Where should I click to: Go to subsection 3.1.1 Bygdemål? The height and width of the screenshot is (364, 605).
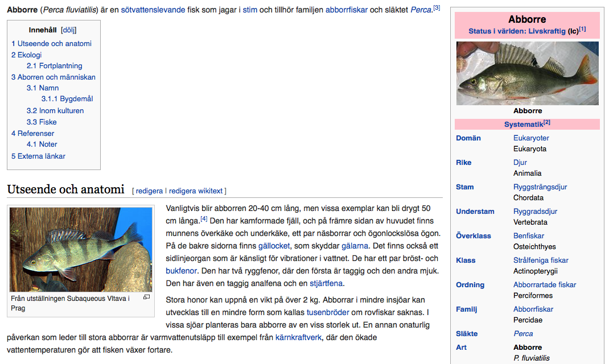(67, 99)
